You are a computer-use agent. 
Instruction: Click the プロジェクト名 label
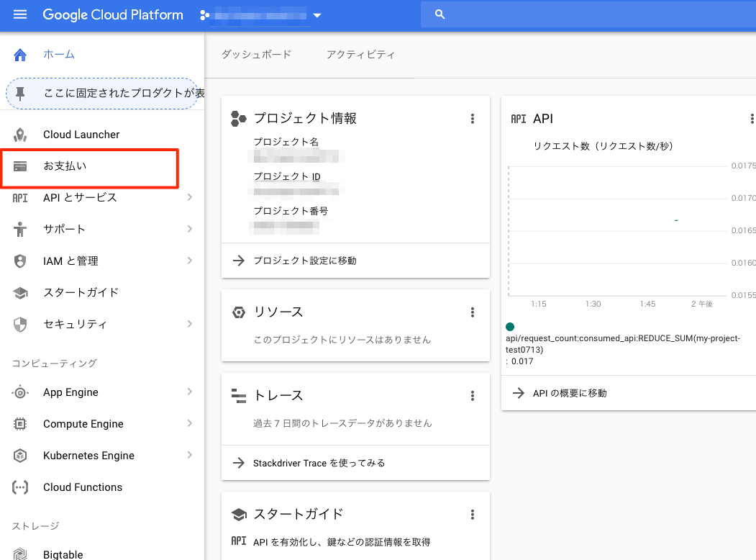286,142
